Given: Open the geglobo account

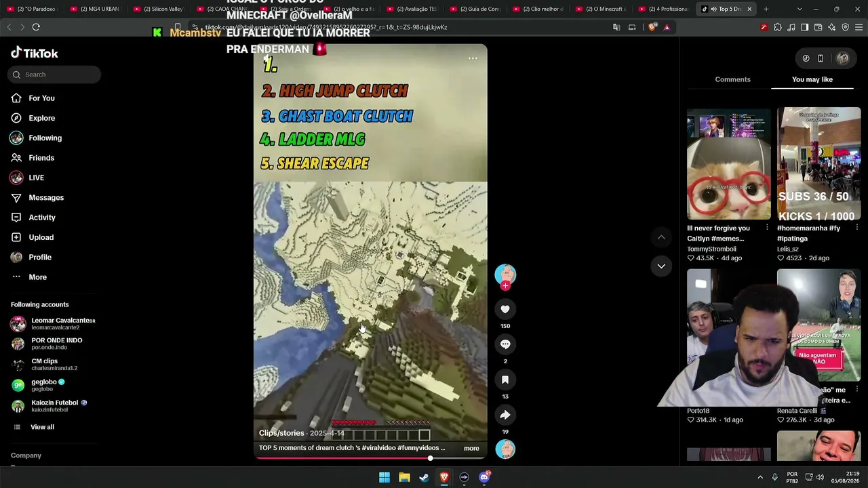Looking at the screenshot, I should (38, 385).
